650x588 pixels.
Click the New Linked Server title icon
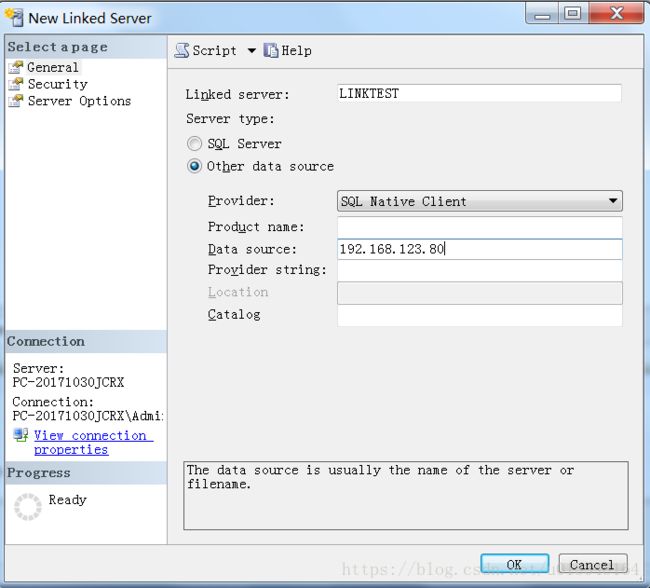(14, 17)
